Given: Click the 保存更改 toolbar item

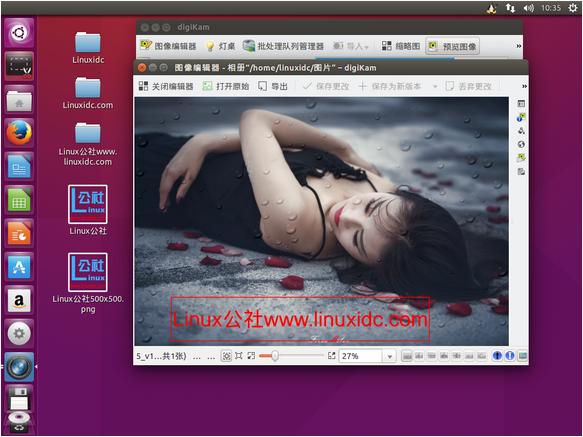Looking at the screenshot, I should [325, 86].
